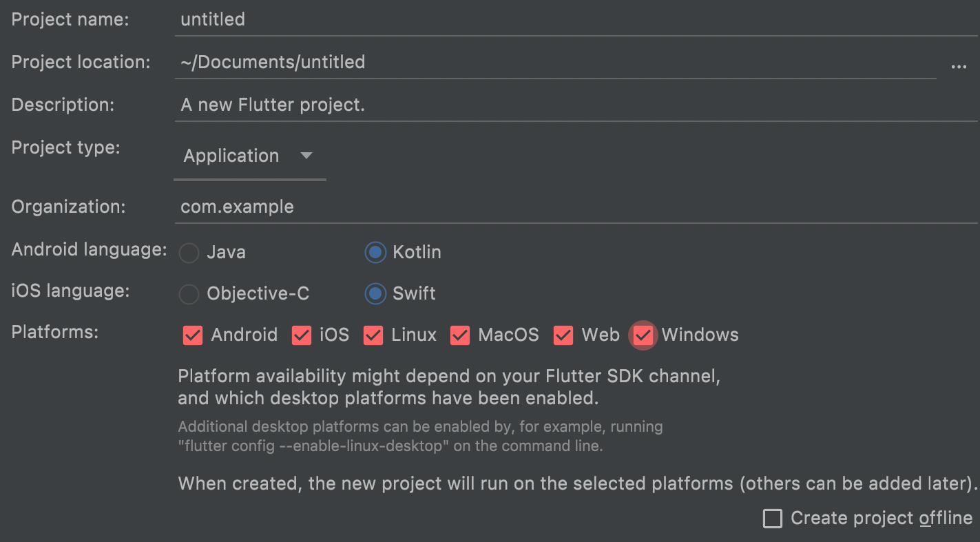Open the Project type Application dropdown
This screenshot has width=980, height=542.
[249, 156]
